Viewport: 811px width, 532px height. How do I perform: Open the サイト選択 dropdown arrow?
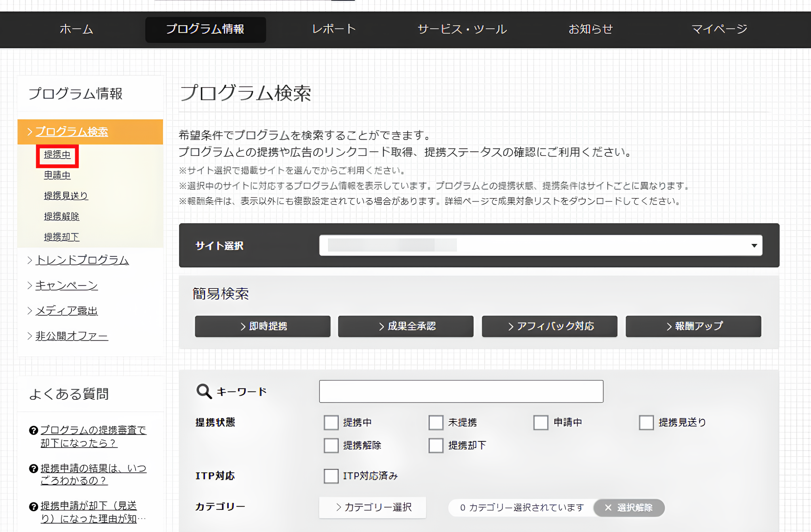(753, 245)
